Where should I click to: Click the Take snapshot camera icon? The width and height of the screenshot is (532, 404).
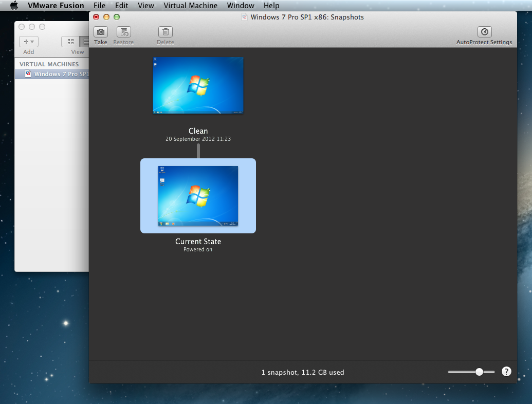coord(101,32)
